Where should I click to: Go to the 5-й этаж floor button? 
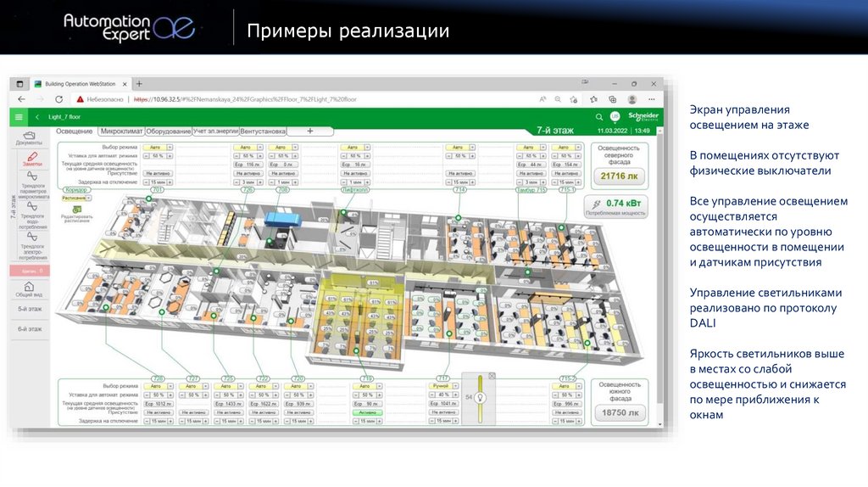[x=30, y=309]
